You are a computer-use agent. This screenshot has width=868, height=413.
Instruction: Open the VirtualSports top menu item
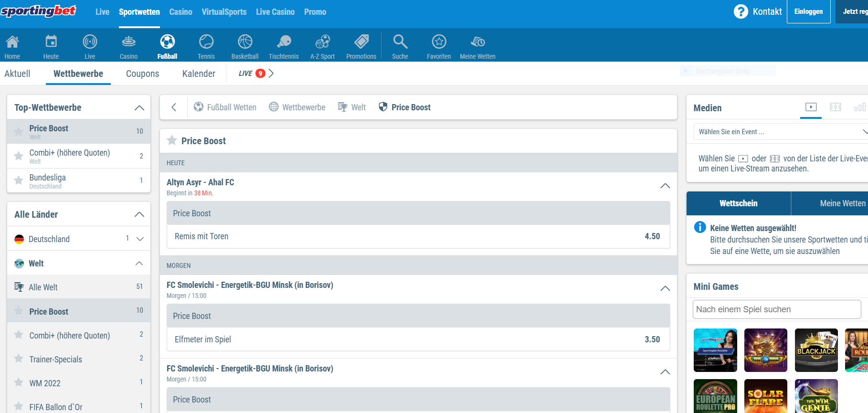tap(224, 12)
